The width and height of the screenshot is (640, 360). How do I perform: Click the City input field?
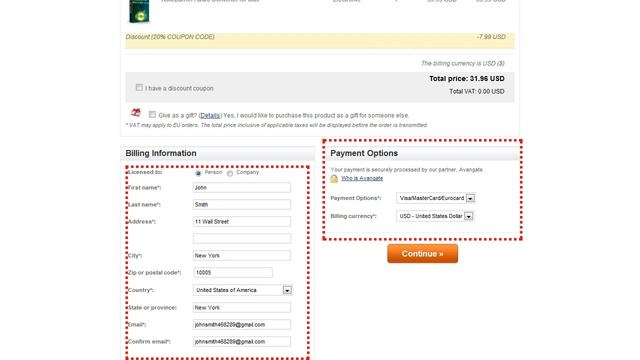pos(242,256)
